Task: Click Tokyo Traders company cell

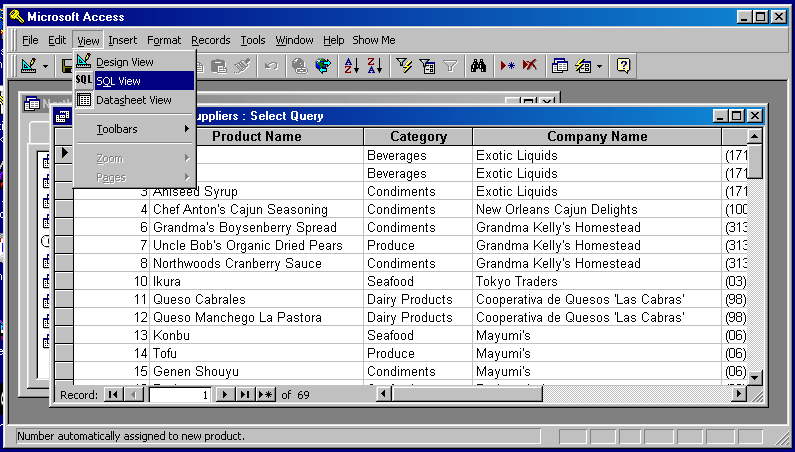Action: pos(597,282)
